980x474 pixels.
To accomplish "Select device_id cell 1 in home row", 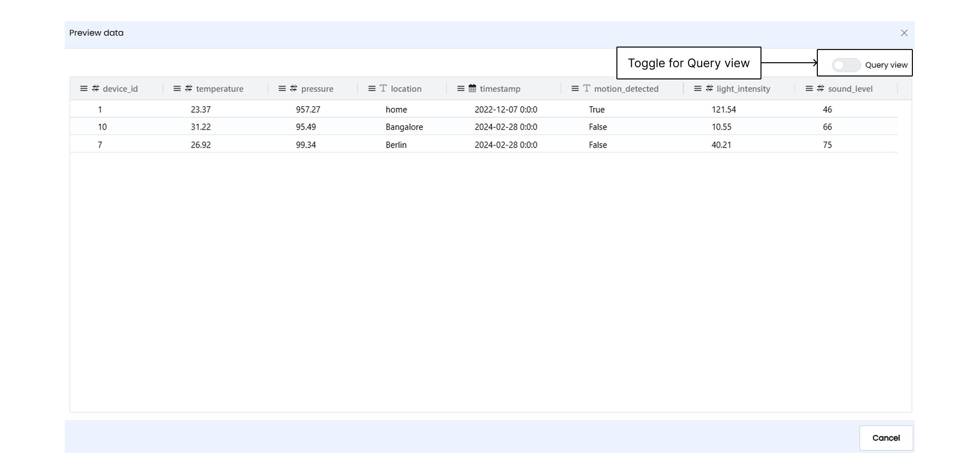I will click(100, 109).
